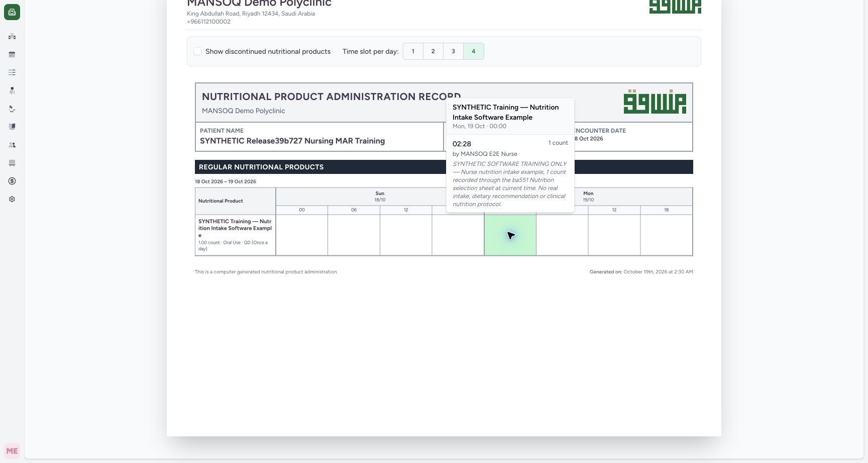Image resolution: width=868 pixels, height=463 pixels.
Task: Click the patient name SYNTHETIC Release39b727 text
Action: tap(292, 141)
